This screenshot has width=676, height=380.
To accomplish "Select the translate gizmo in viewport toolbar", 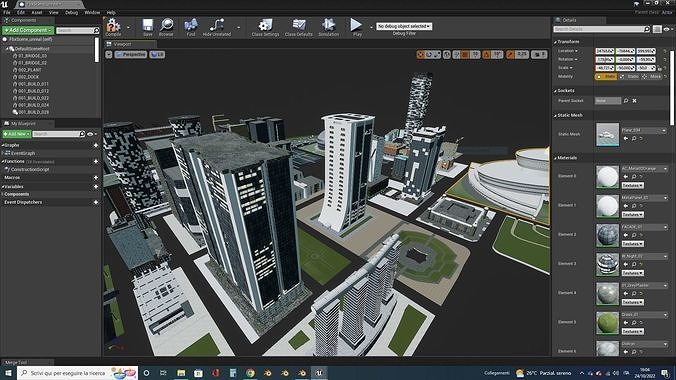I will point(421,54).
